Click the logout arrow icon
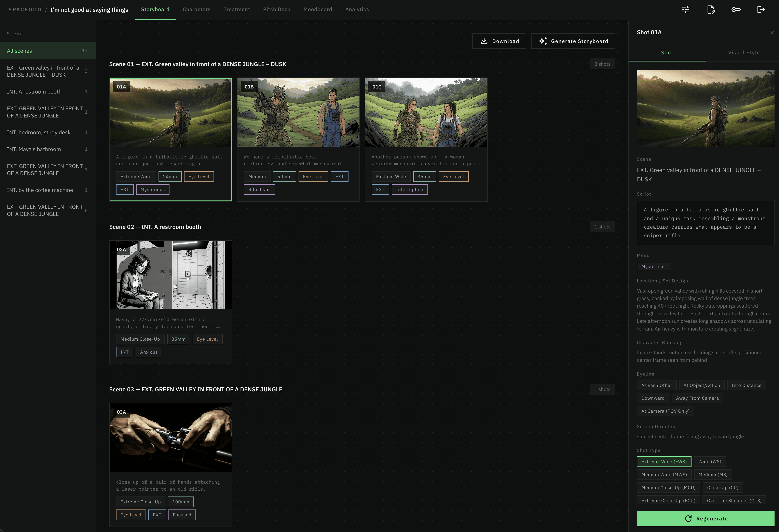 (x=761, y=10)
